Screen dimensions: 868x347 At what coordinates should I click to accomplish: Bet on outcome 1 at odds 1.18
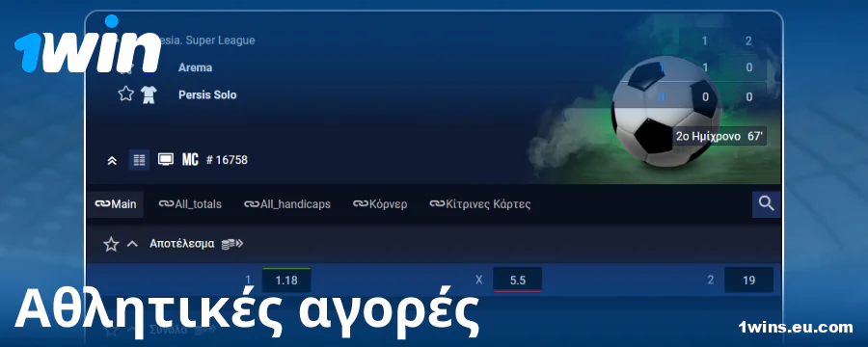point(286,280)
